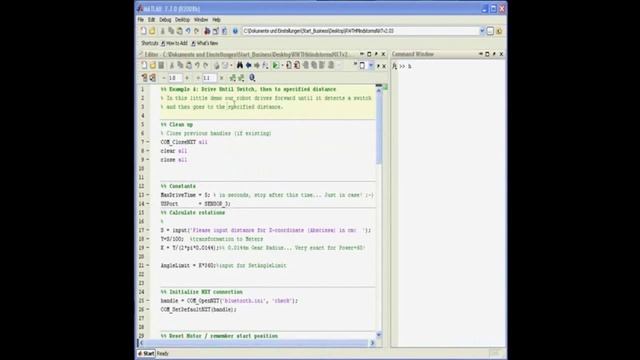The image size is (640, 360).
Task: Evaluate current cell icon
Action: click(x=144, y=78)
